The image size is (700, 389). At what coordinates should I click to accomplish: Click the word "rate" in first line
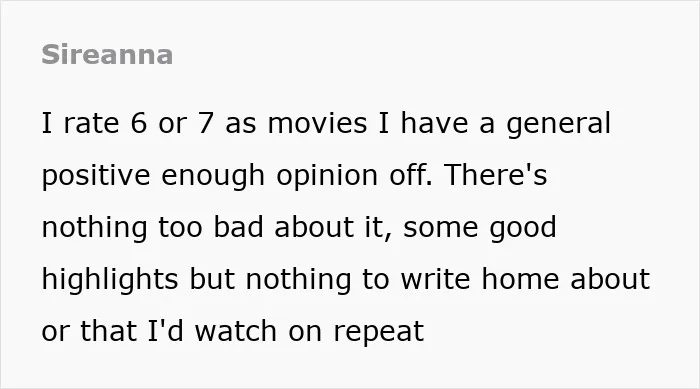point(92,124)
